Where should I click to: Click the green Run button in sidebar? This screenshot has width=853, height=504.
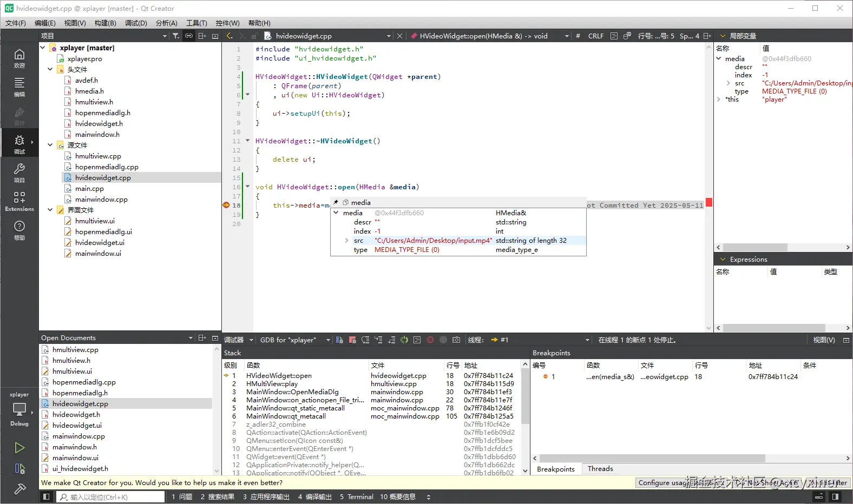click(19, 448)
